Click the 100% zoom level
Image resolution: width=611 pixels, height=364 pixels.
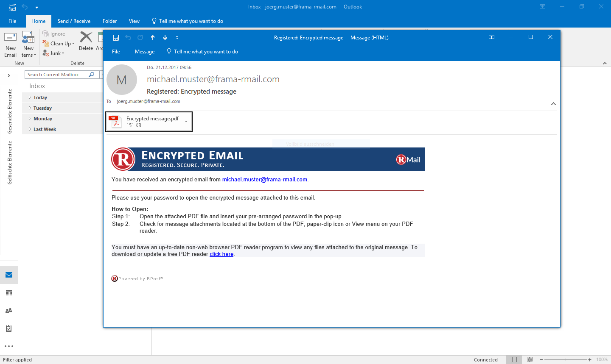point(602,360)
